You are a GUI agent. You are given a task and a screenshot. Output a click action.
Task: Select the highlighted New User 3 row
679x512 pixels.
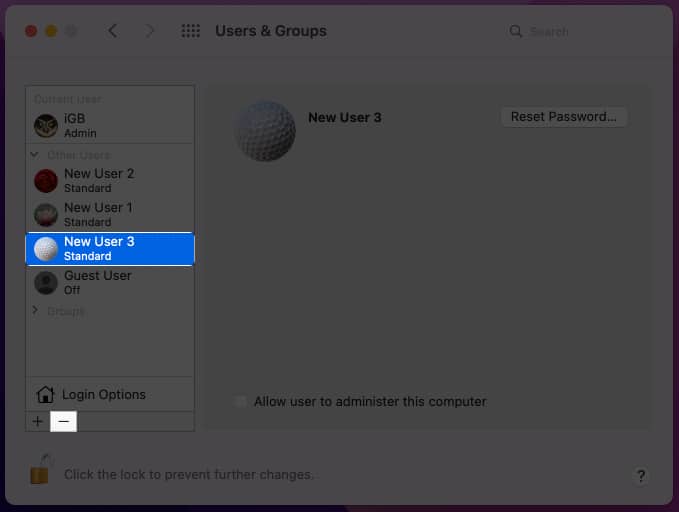pos(110,249)
